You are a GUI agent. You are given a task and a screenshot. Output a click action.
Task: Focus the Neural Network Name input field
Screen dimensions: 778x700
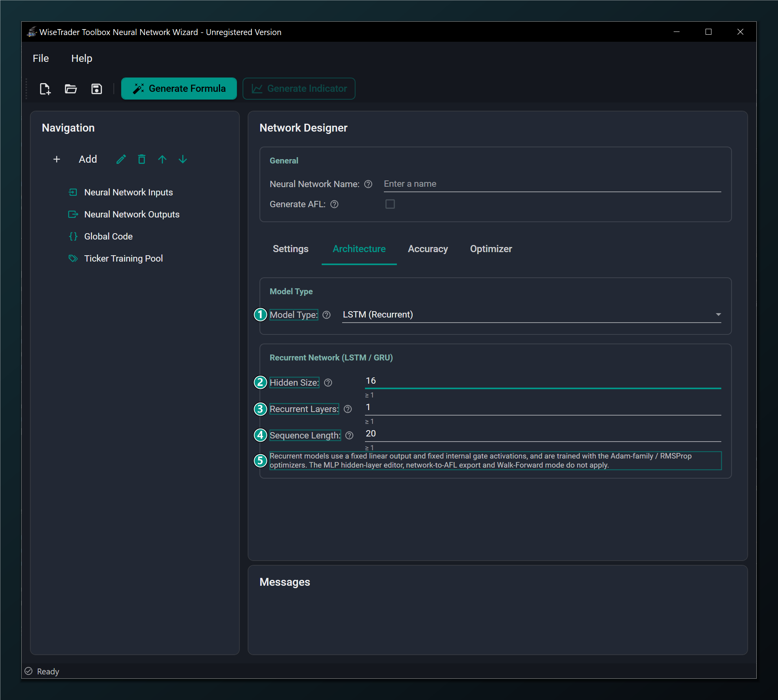pyautogui.click(x=552, y=184)
